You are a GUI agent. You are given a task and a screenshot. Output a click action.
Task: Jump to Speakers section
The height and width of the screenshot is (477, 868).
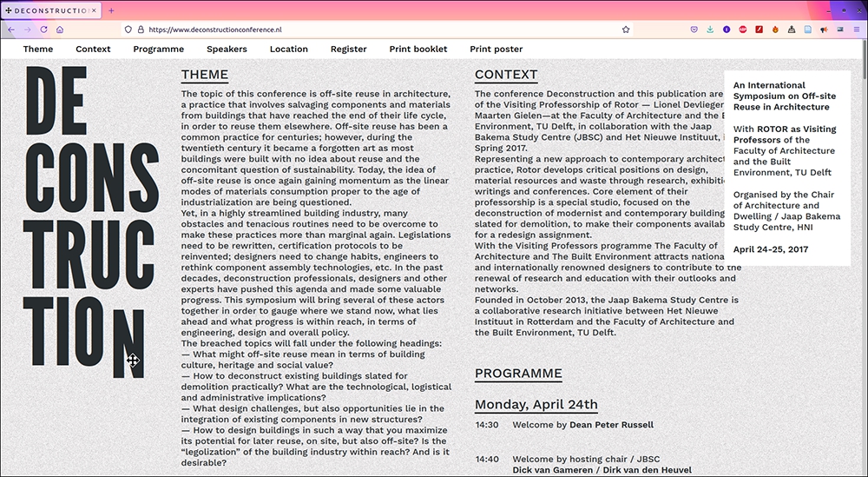pos(227,49)
